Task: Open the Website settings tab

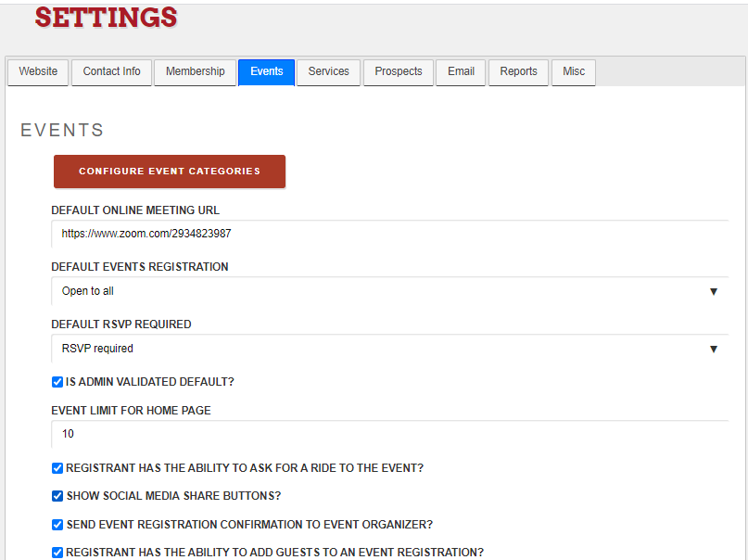Action: [38, 72]
